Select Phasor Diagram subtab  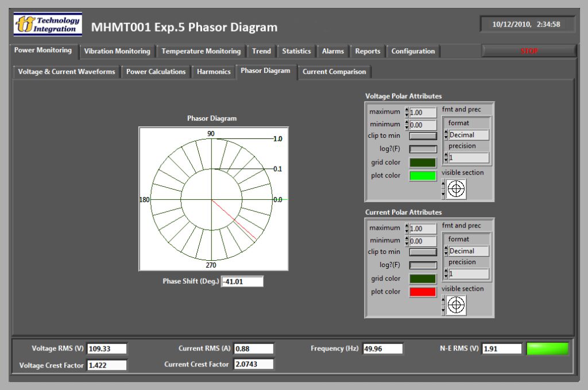(265, 71)
